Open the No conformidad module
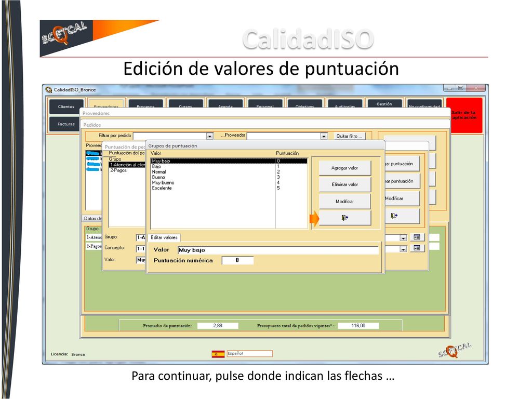This screenshot has width=532, height=399. [424, 104]
